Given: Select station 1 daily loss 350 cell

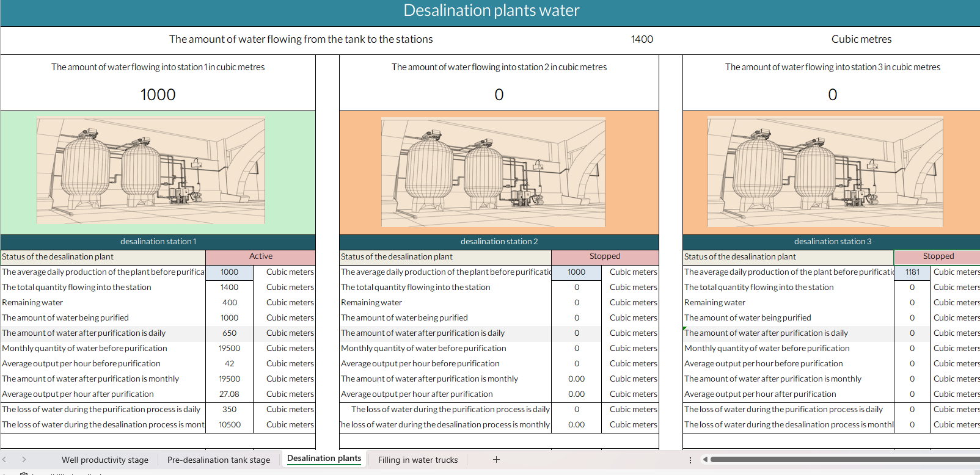Looking at the screenshot, I should (x=230, y=409).
